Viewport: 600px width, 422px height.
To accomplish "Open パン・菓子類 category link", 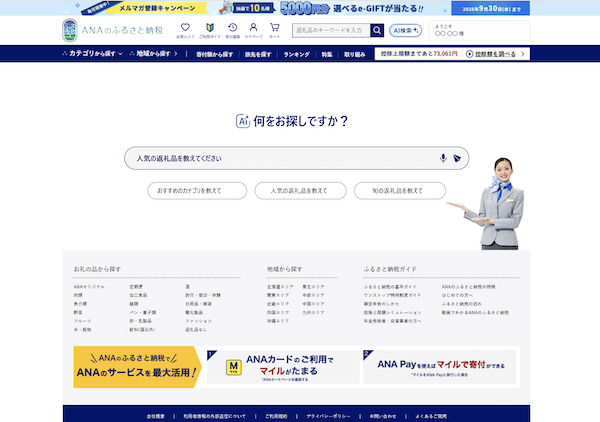I will pyautogui.click(x=142, y=313).
